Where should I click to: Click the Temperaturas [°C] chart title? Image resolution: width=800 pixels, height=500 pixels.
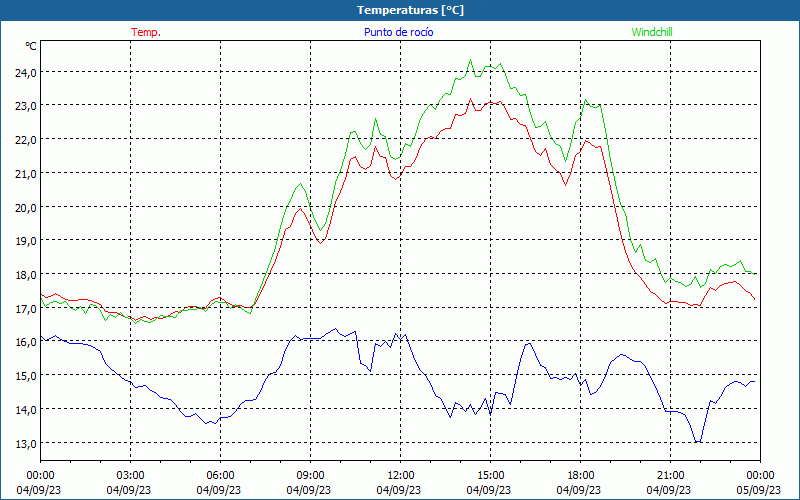tap(410, 10)
